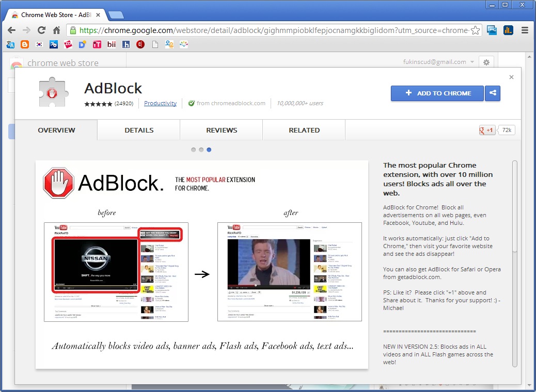Screen dimensions: 536x392
Task: Show the second screenshot via middle dot
Action: pyautogui.click(x=201, y=150)
